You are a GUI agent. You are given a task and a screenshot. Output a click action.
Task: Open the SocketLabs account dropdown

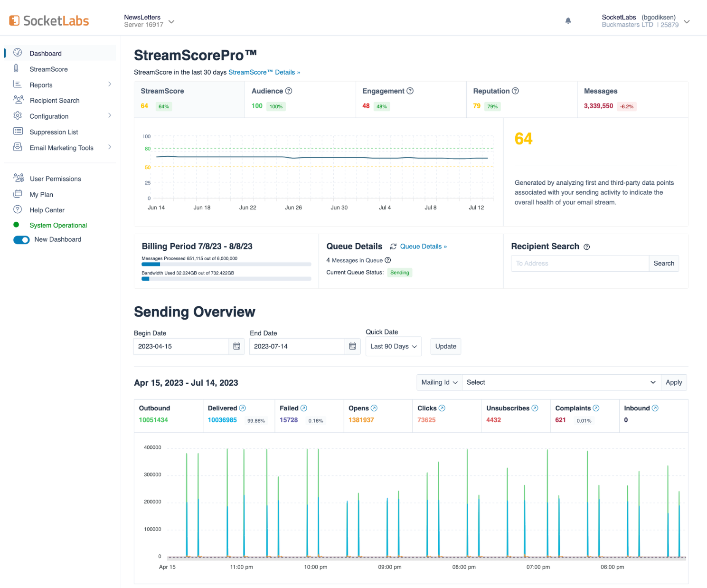tap(646, 21)
